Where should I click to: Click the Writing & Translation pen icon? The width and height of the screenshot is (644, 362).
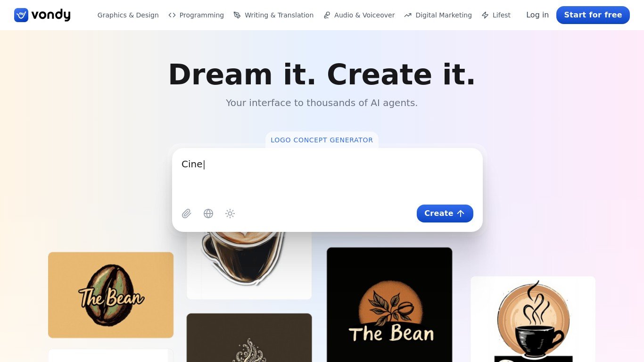pos(237,15)
